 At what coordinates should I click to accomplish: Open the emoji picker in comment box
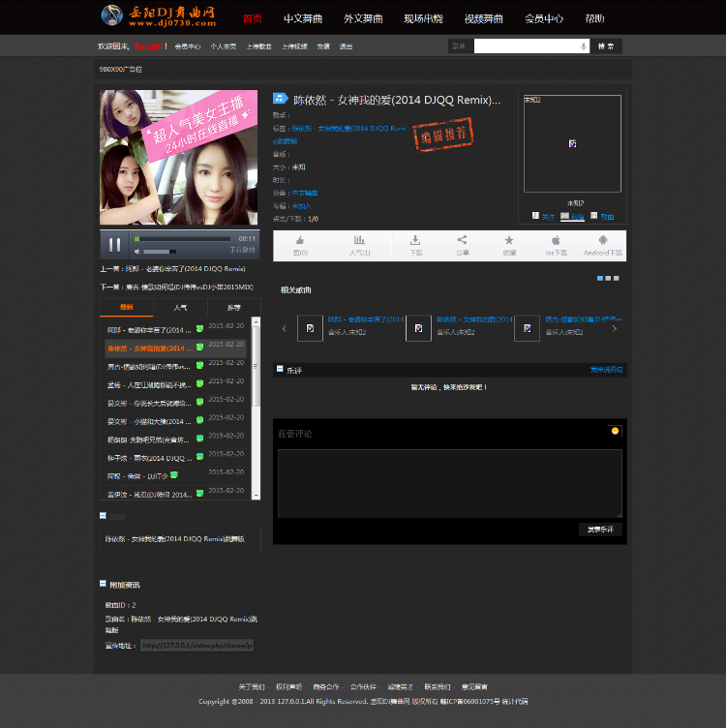(x=615, y=431)
